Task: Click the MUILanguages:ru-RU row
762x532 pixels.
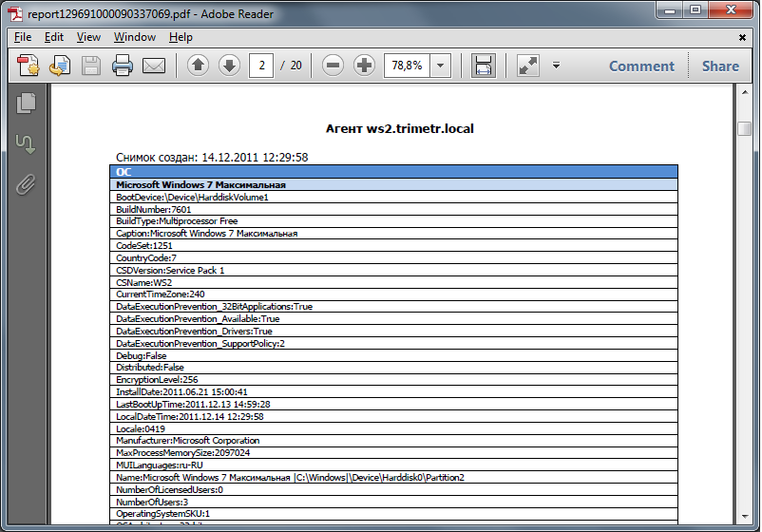Action: click(x=393, y=465)
